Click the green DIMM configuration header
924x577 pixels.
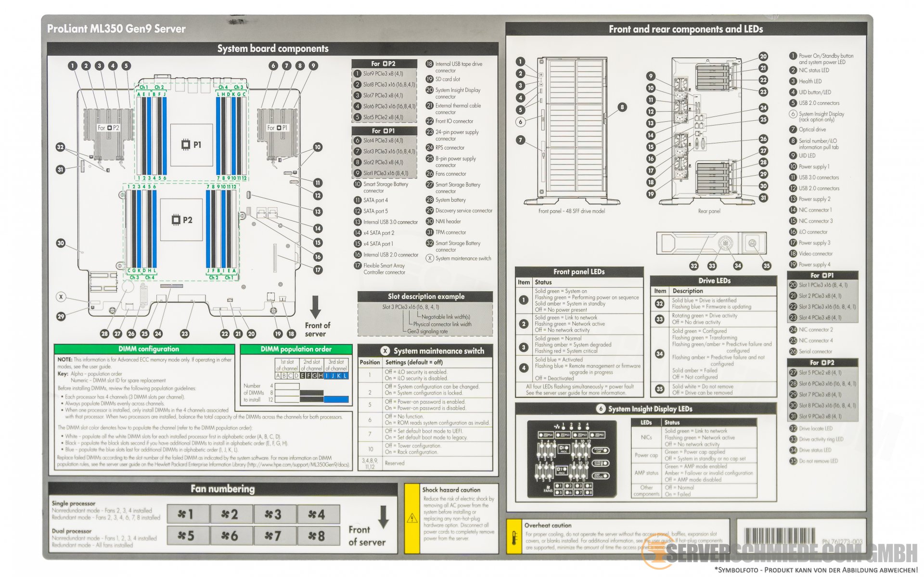[x=148, y=349]
